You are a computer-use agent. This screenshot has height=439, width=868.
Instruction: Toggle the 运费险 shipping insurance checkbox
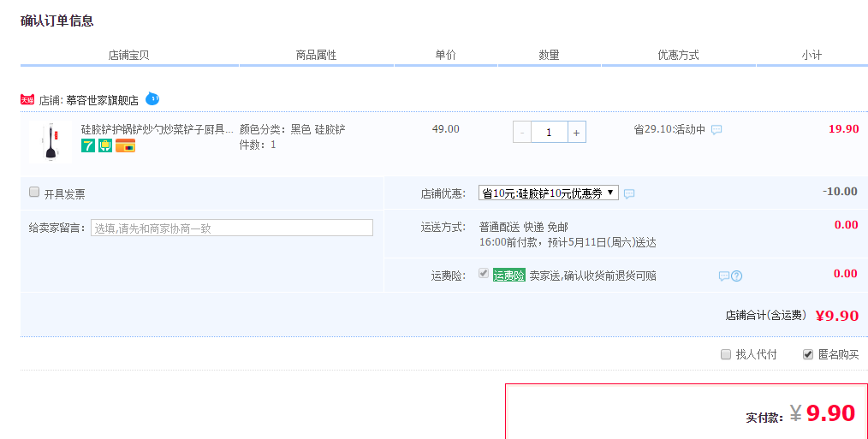[x=484, y=274]
